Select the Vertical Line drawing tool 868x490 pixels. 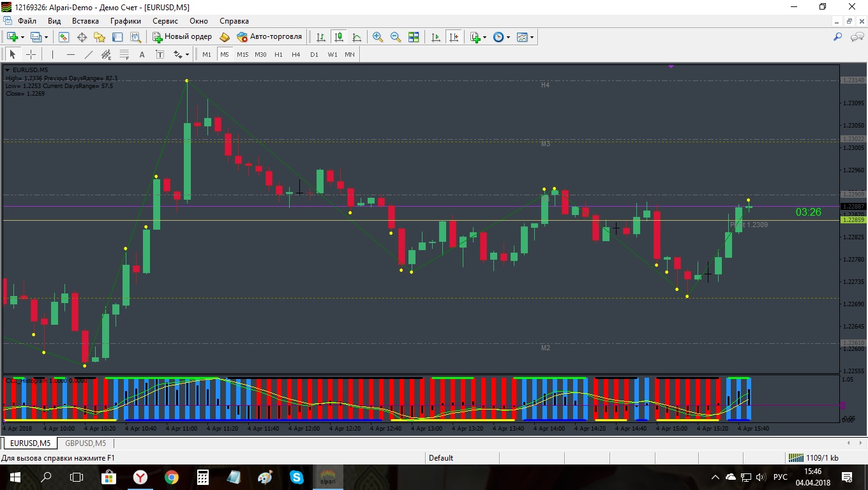(x=53, y=54)
